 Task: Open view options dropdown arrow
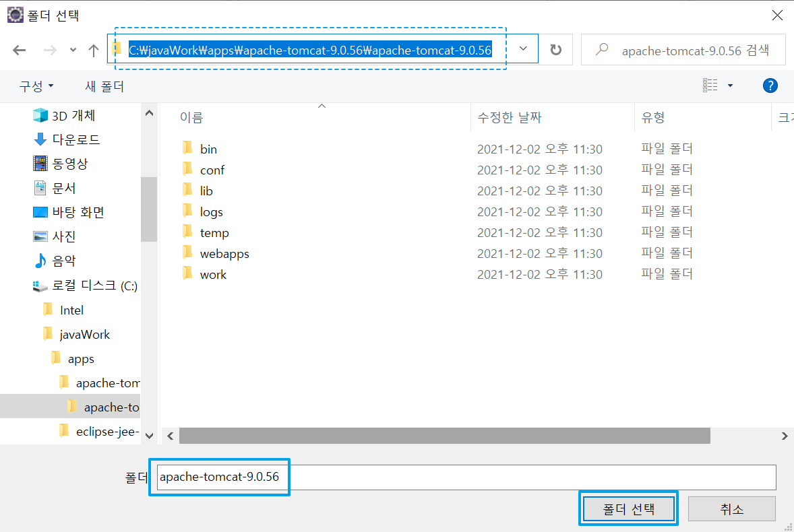point(730,86)
